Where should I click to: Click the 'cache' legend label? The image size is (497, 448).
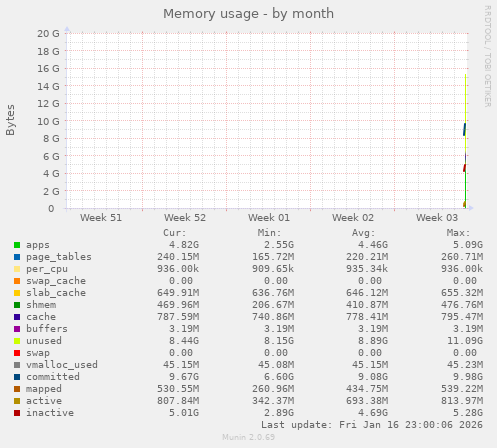pos(41,317)
